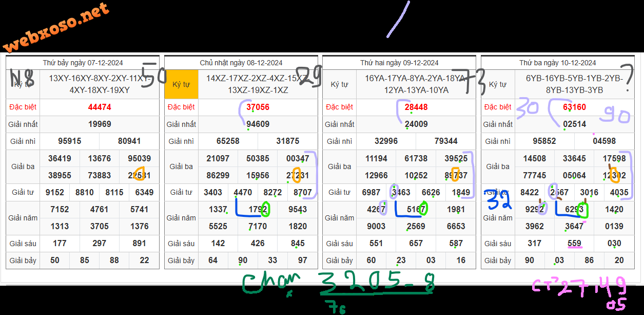Click the webxoso.net logo watermark

(55, 28)
